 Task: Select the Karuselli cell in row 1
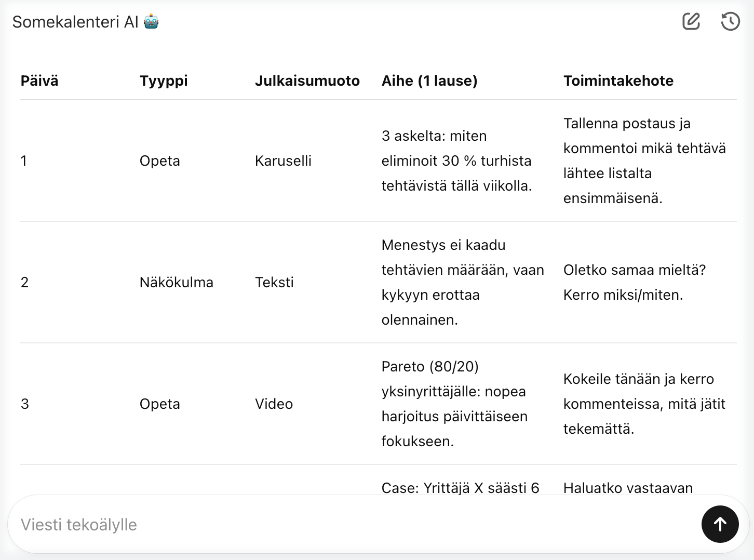tap(283, 161)
